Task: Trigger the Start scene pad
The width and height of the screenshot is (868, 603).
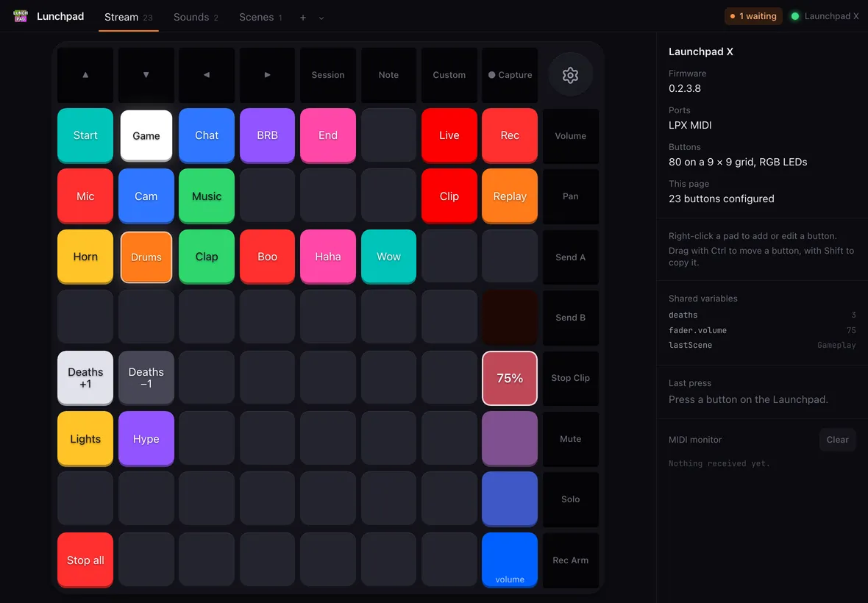Action: (x=85, y=135)
